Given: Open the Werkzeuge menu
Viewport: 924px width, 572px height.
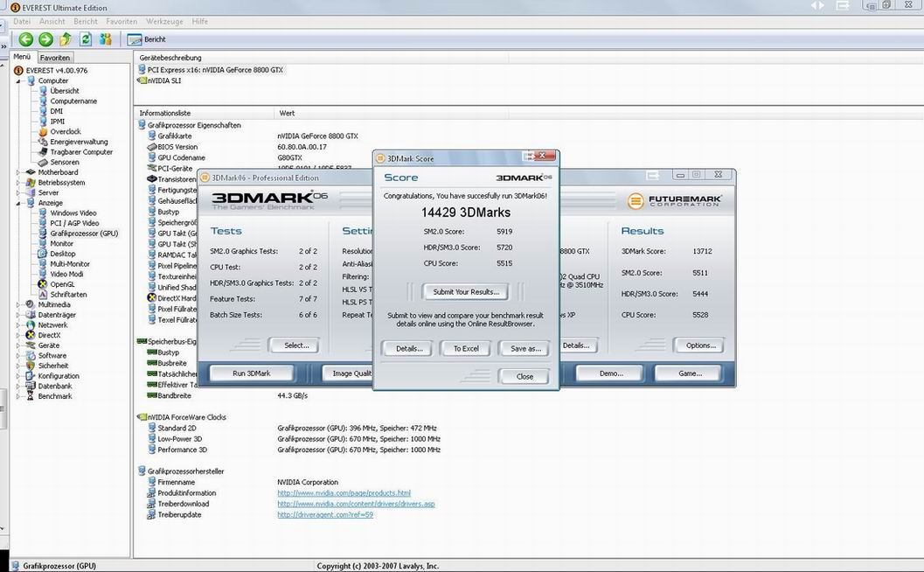Looking at the screenshot, I should (x=164, y=22).
